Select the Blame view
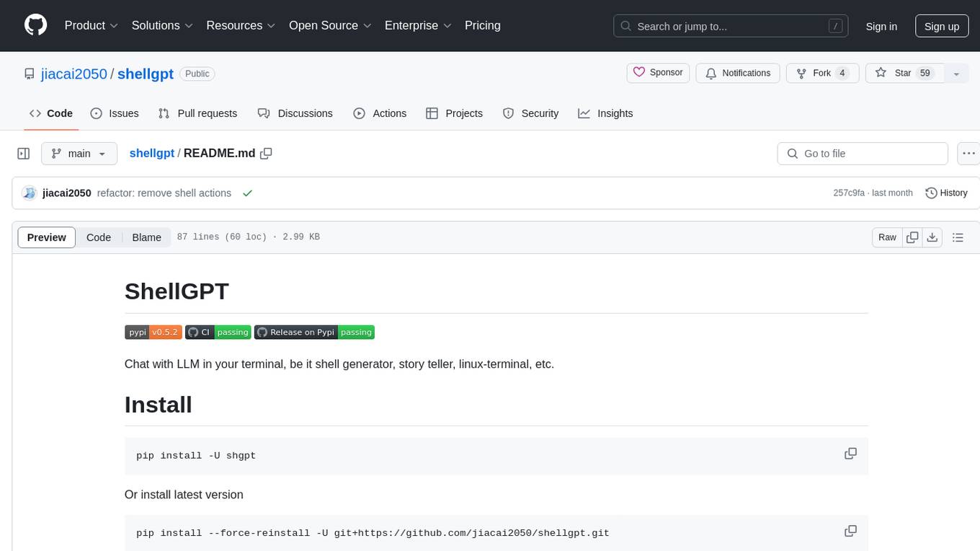Screen dimensions: 980x551 (146, 237)
